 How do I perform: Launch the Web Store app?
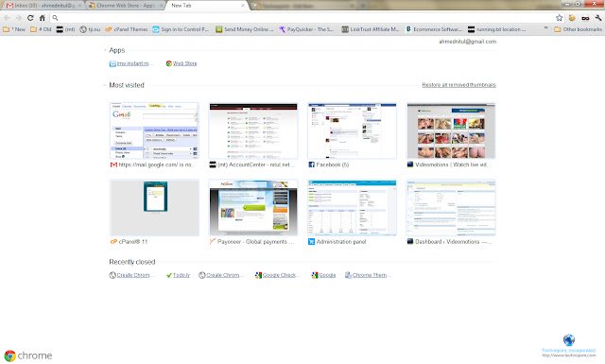181,63
